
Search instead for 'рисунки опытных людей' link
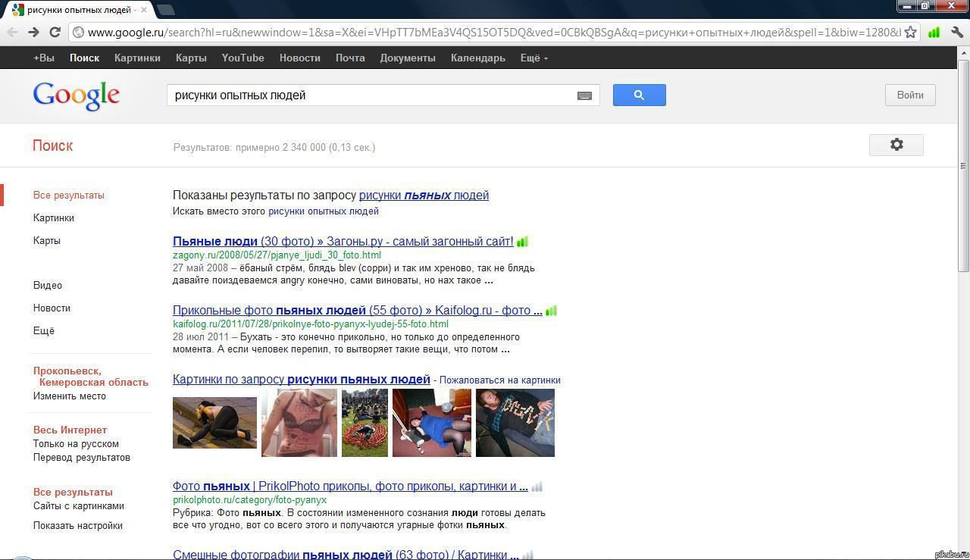pyautogui.click(x=324, y=211)
